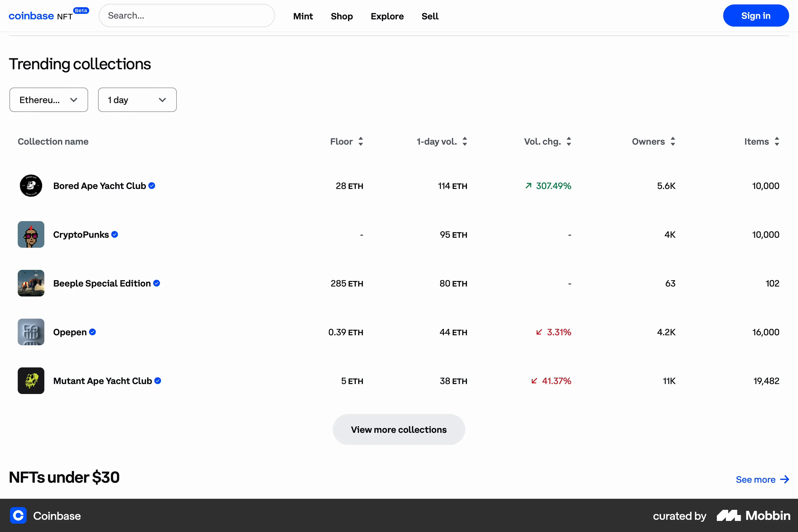Click View more collections button
This screenshot has width=798, height=532.
coord(399,429)
